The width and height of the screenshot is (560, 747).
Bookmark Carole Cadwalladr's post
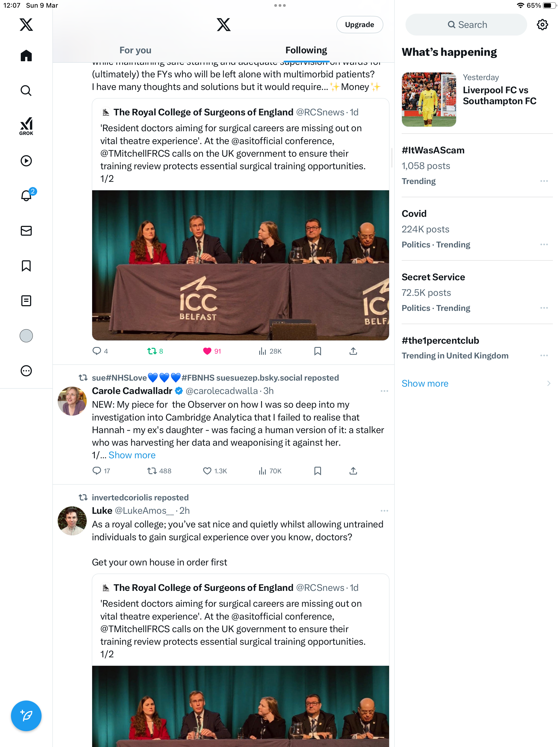click(317, 471)
